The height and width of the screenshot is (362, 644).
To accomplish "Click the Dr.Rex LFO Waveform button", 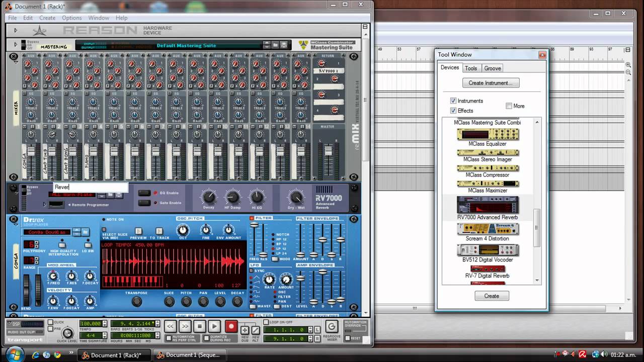I will (x=253, y=306).
